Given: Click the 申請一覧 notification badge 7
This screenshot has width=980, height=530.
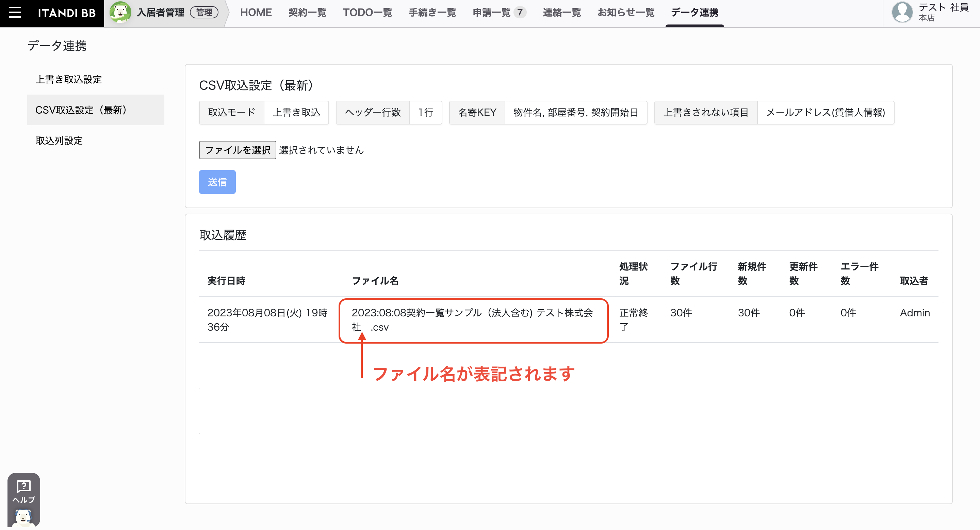Looking at the screenshot, I should (x=520, y=13).
